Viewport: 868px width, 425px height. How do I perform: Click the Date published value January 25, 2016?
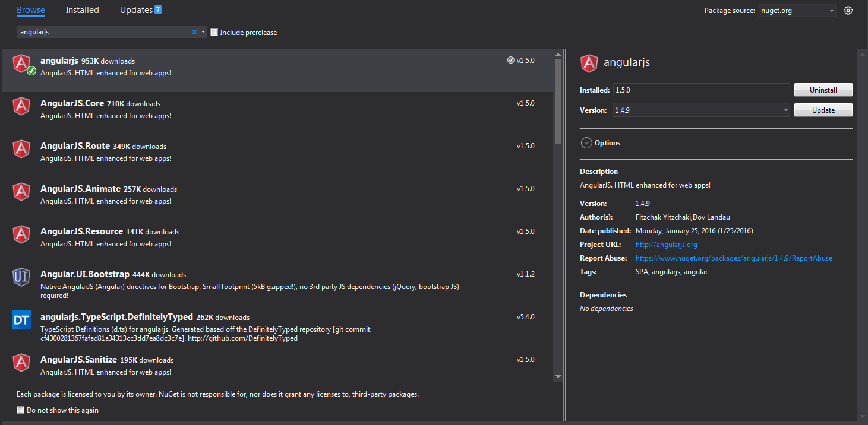[x=694, y=231]
